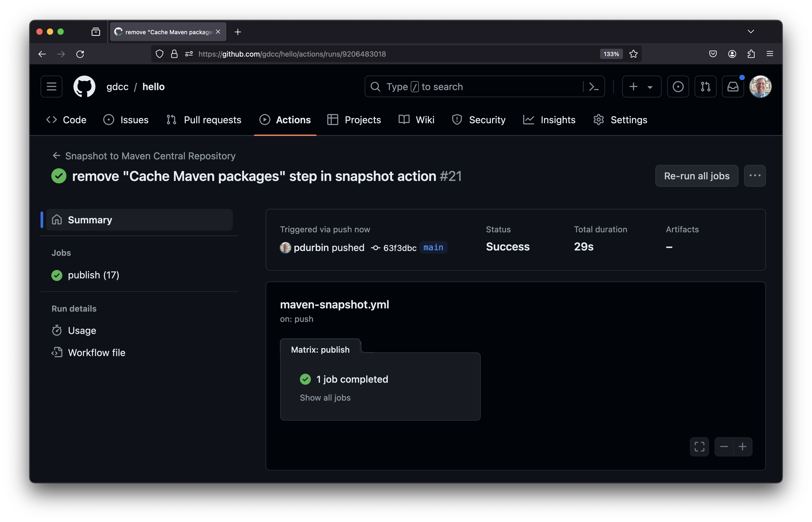Screen dimensions: 812x522
Task: Expand browser tab list chevron
Action: [x=751, y=32]
